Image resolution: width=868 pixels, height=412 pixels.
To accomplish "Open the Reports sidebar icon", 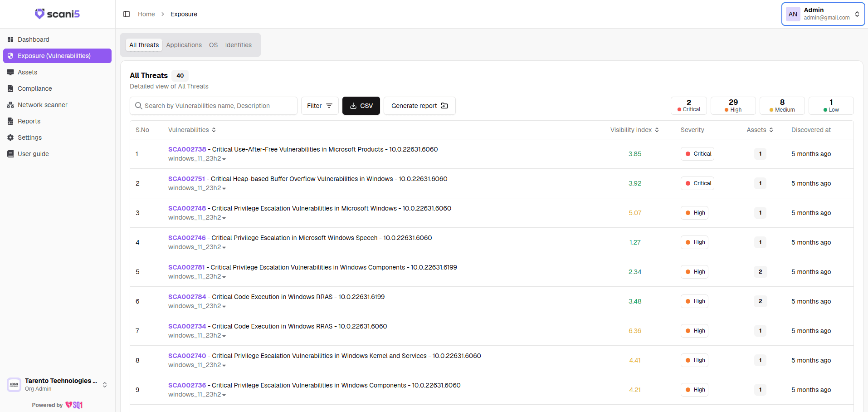I will [x=10, y=121].
